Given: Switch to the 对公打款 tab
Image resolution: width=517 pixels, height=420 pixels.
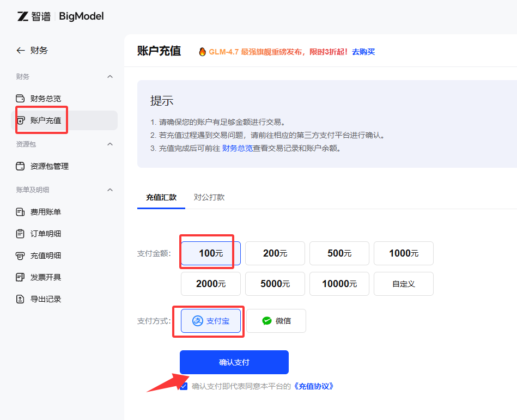Looking at the screenshot, I should point(209,197).
